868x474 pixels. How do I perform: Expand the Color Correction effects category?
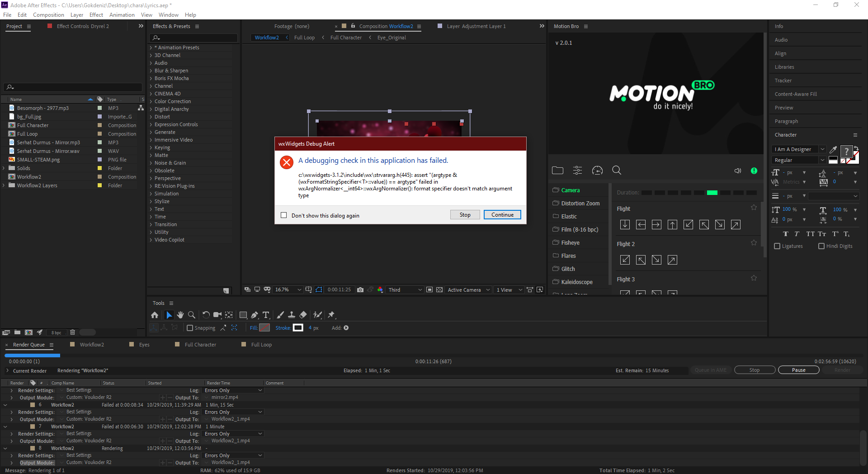click(x=172, y=101)
